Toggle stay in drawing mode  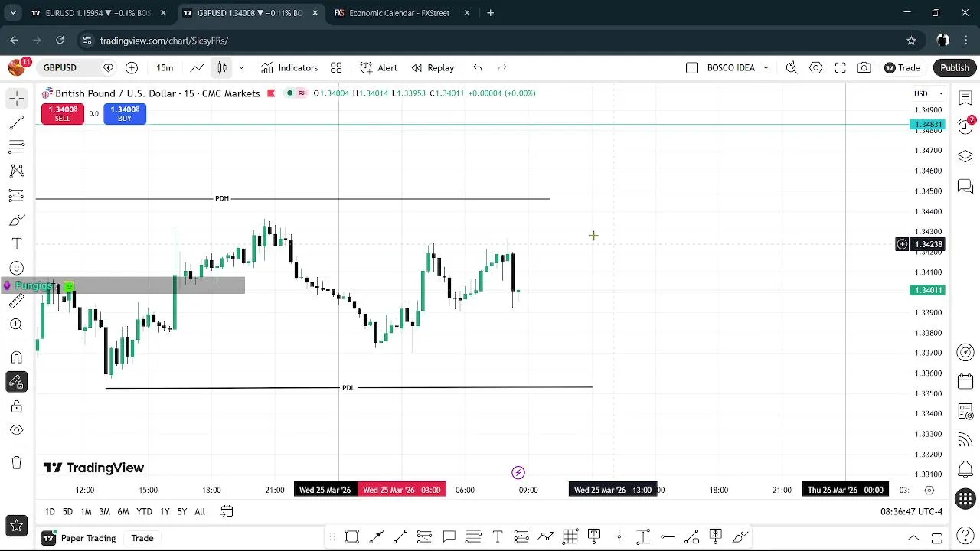click(17, 382)
